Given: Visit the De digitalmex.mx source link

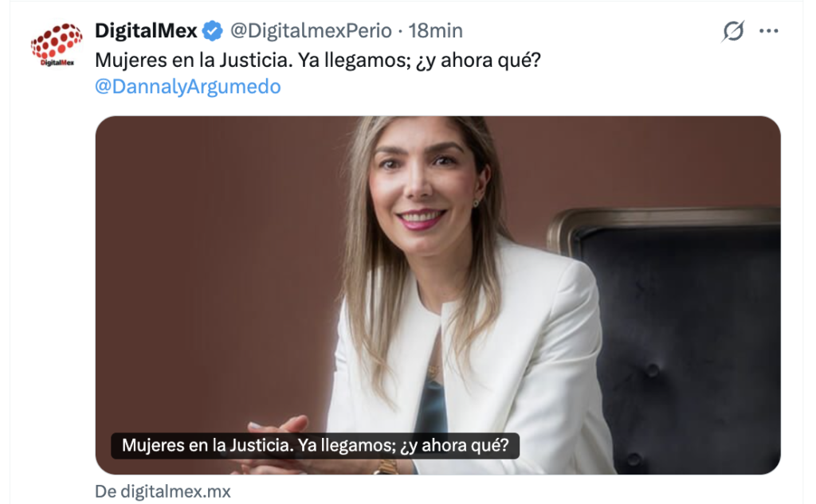Looking at the screenshot, I should click(x=163, y=491).
